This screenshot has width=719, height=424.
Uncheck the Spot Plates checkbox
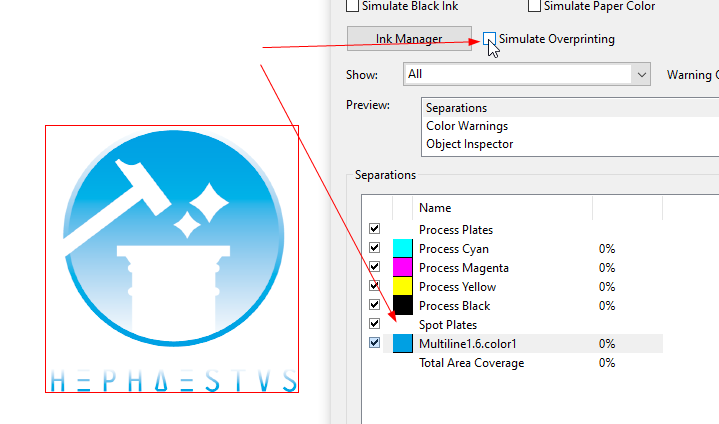[x=374, y=324]
